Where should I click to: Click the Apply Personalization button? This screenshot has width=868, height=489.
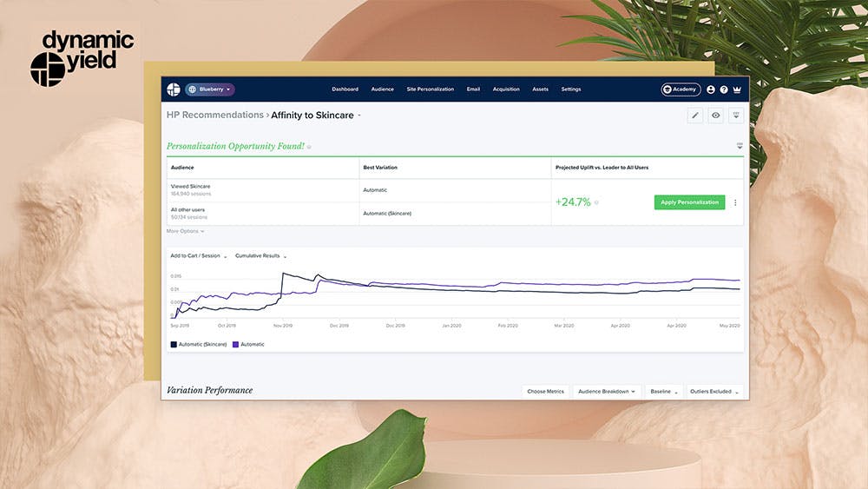click(689, 202)
